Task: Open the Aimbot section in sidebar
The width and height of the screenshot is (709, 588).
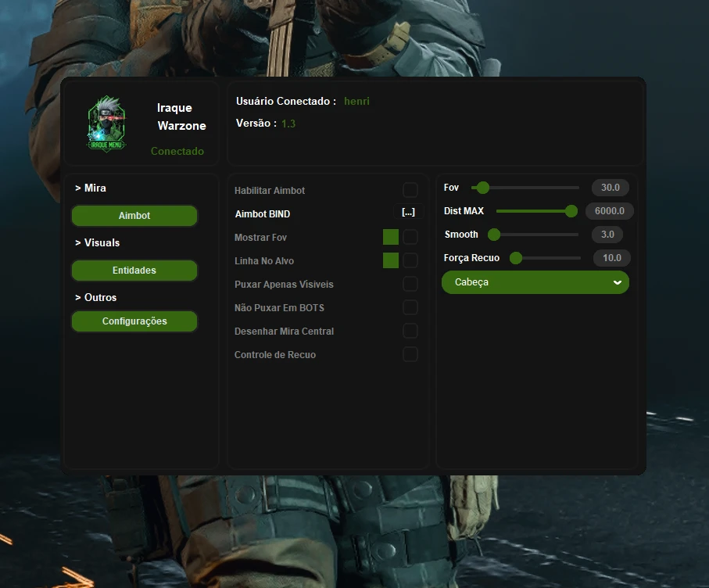Action: pyautogui.click(x=134, y=216)
